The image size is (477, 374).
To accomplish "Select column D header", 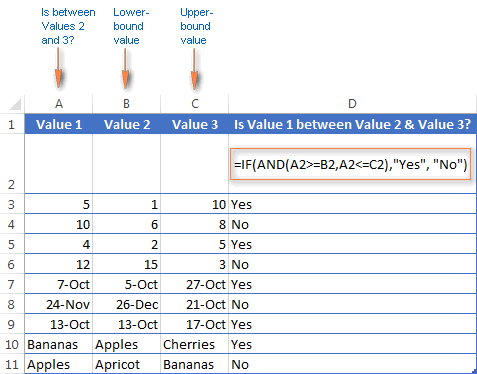I will pyautogui.click(x=352, y=104).
